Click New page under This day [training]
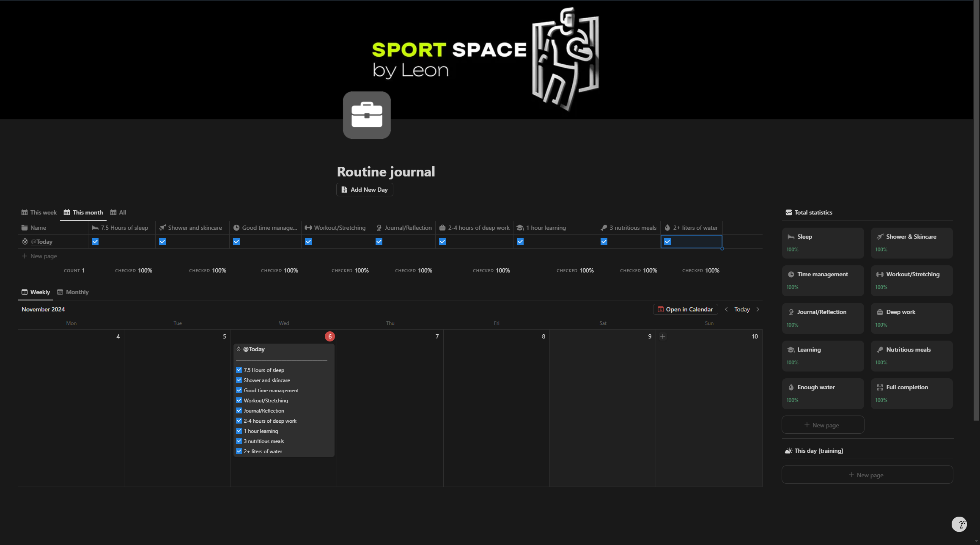 [867, 475]
